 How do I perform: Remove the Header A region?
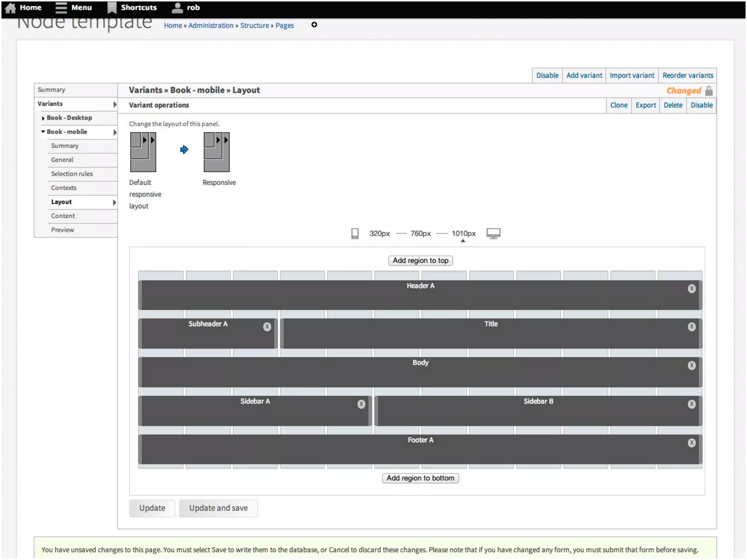click(691, 289)
